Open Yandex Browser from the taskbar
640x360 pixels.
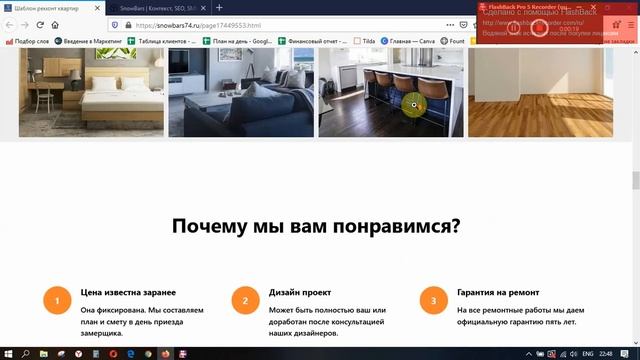(x=78, y=354)
